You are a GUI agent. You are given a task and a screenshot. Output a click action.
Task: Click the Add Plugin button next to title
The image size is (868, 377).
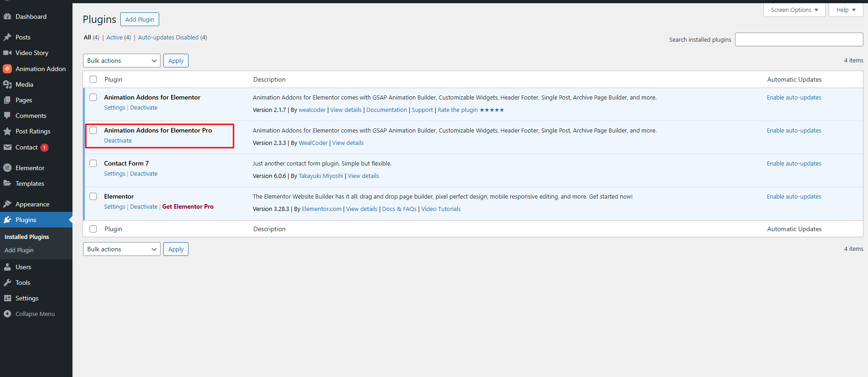coord(139,19)
